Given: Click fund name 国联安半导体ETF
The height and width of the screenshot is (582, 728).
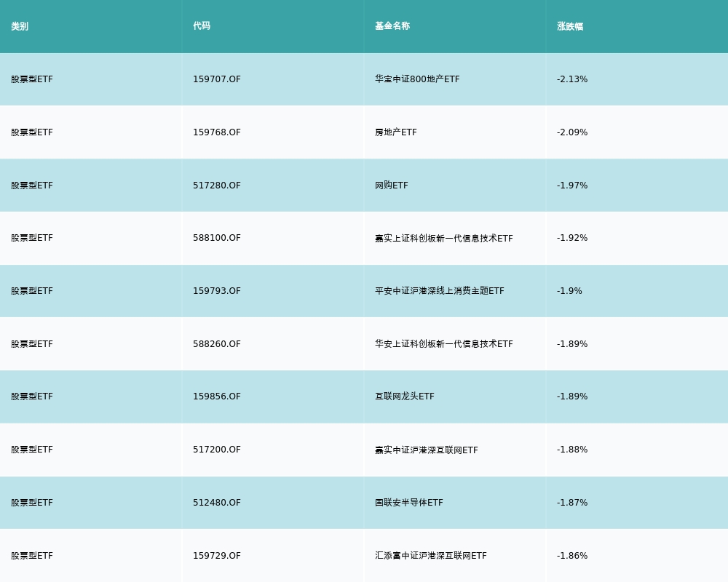Looking at the screenshot, I should pos(409,503).
